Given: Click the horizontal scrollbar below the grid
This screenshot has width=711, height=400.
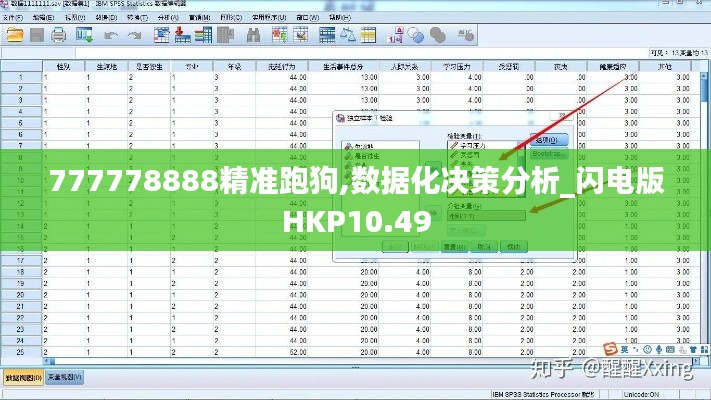Looking at the screenshot, I should pos(372,361).
